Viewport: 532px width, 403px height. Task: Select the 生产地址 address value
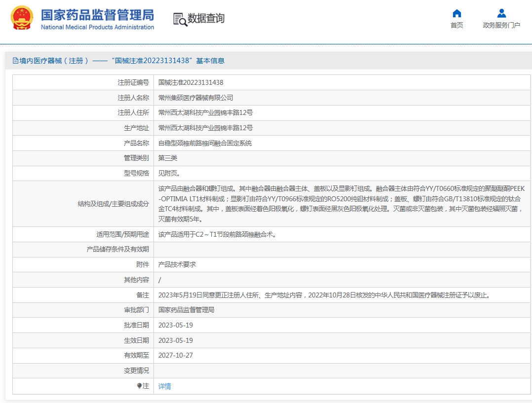tap(206, 128)
